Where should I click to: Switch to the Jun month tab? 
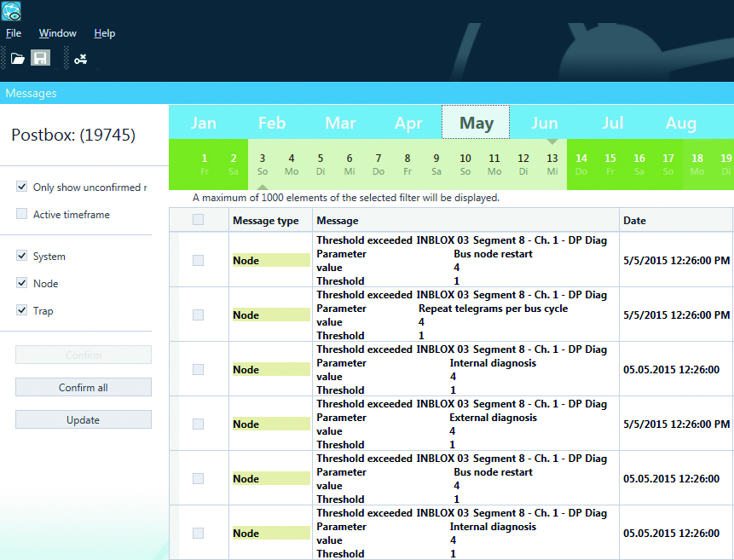pos(544,123)
